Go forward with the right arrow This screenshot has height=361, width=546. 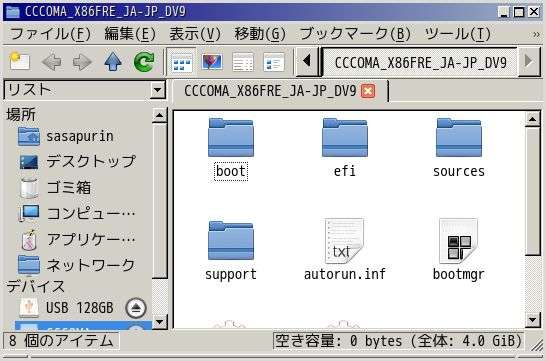point(82,62)
